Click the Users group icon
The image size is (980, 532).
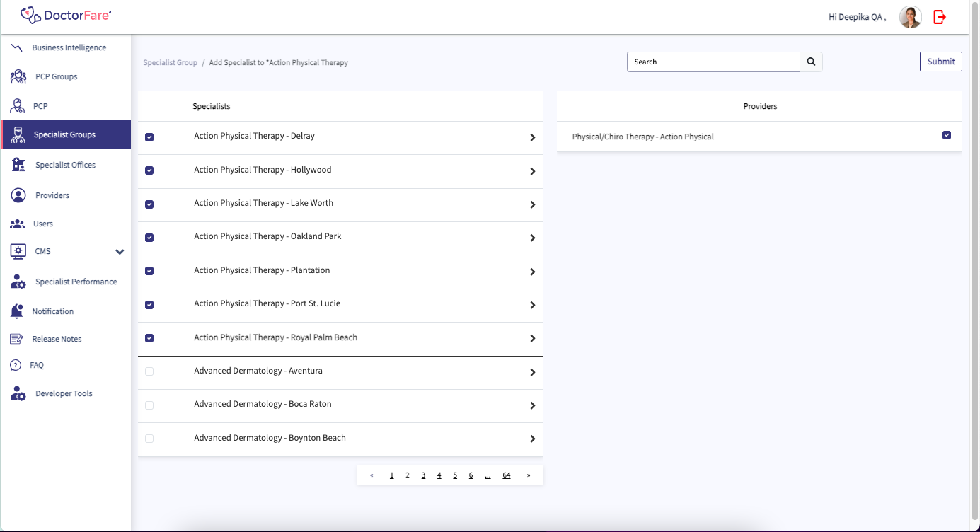[x=17, y=224]
